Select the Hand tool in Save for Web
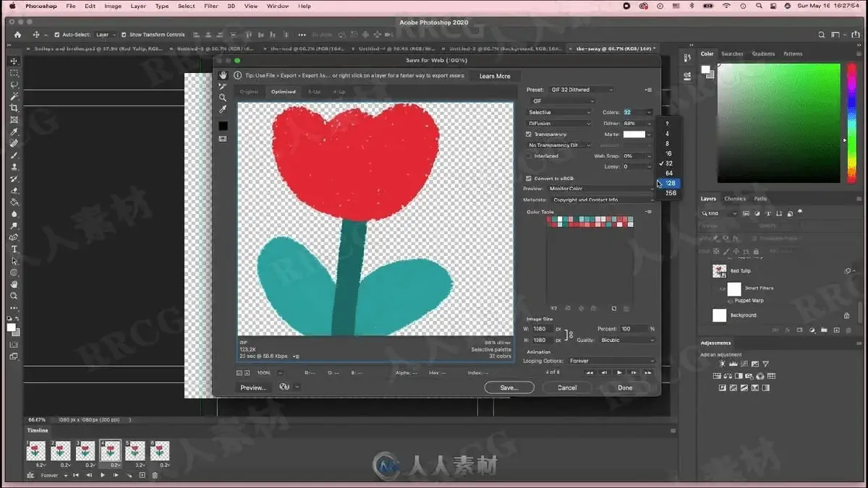 tap(223, 75)
